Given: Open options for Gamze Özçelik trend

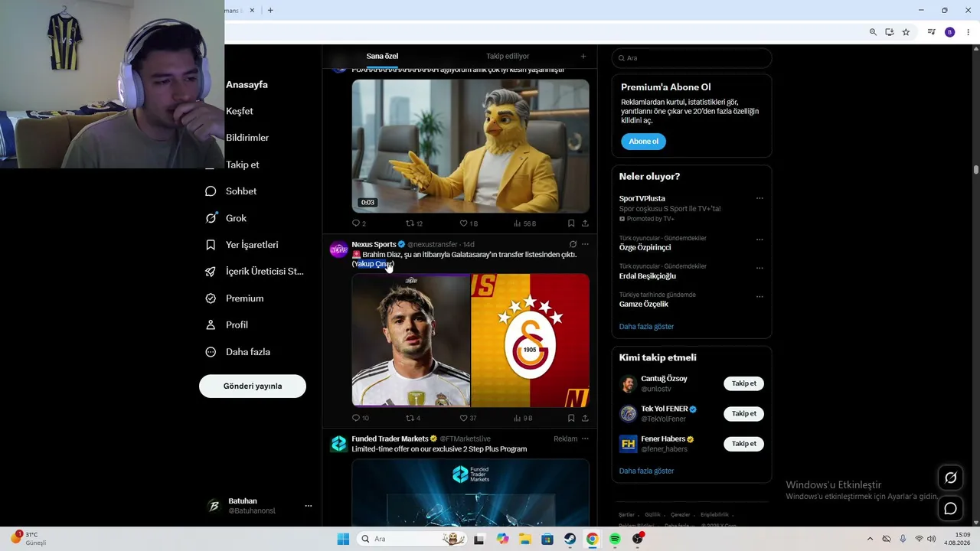Looking at the screenshot, I should [x=759, y=296].
